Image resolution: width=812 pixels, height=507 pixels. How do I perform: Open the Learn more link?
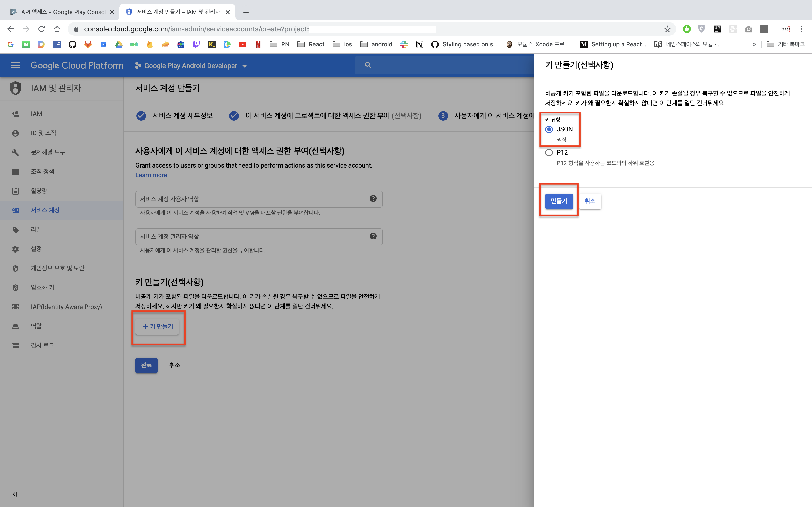(x=151, y=175)
